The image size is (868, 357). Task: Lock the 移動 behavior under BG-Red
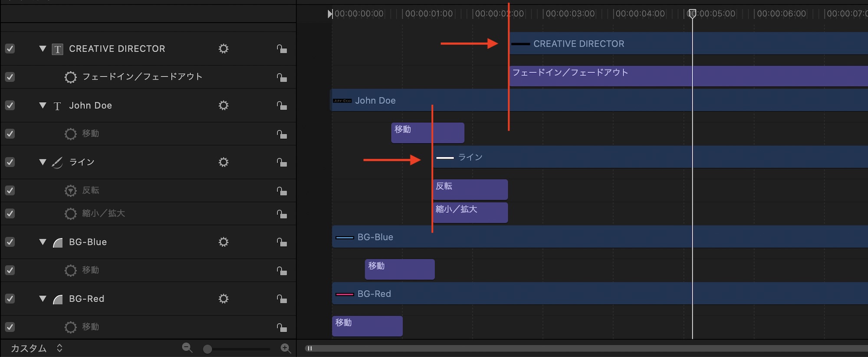click(282, 327)
